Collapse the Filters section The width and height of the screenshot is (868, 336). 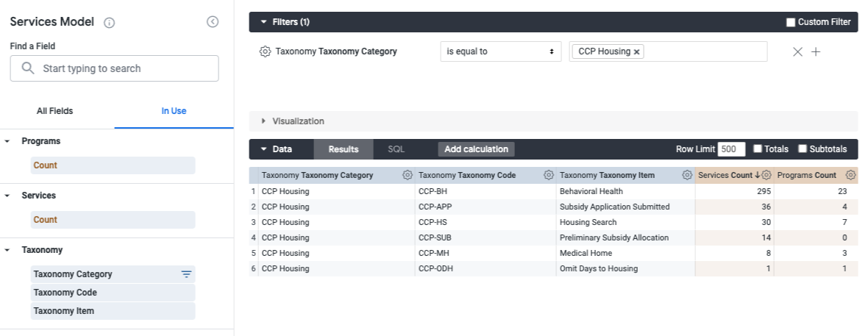pos(263,22)
